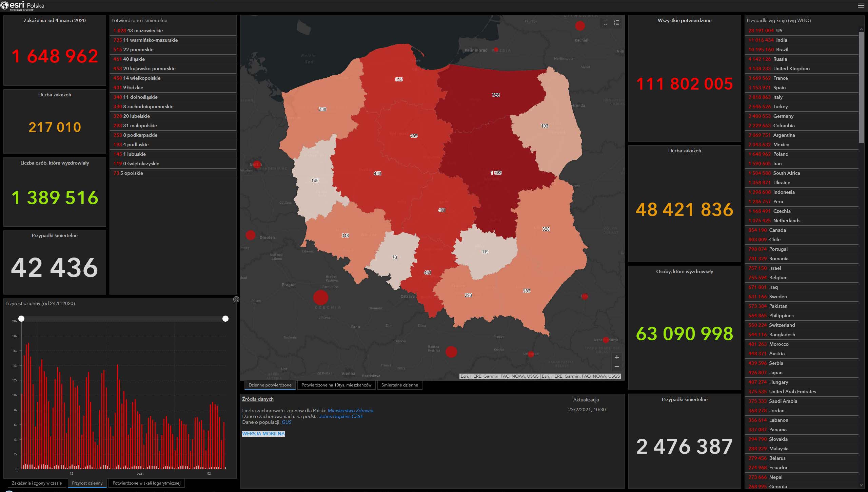Open the Ministerstwo Zdrowia link
The width and height of the screenshot is (868, 492).
pyautogui.click(x=350, y=411)
